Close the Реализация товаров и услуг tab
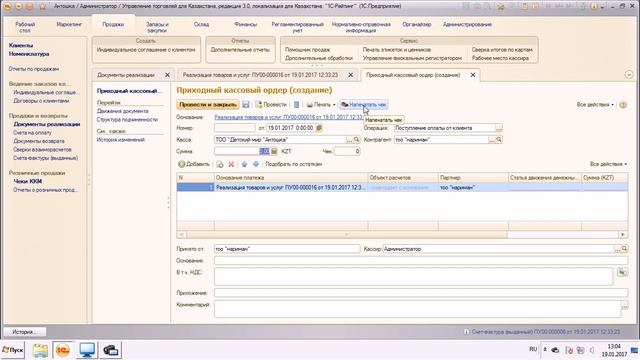This screenshot has width=640, height=360. coord(351,75)
